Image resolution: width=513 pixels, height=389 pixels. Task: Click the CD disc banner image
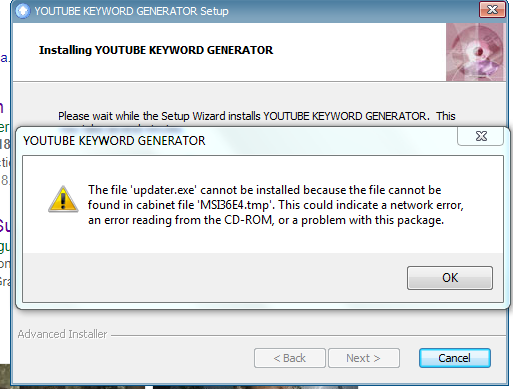coord(476,52)
